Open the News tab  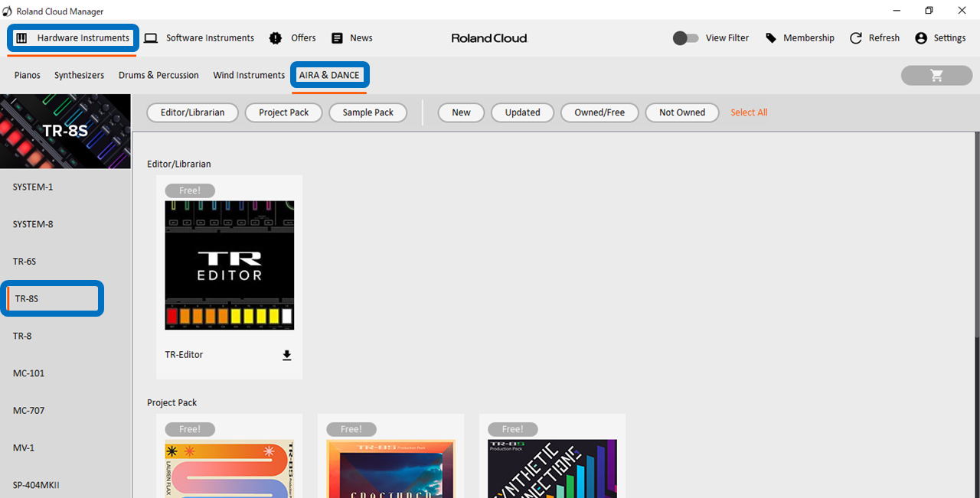click(x=351, y=38)
